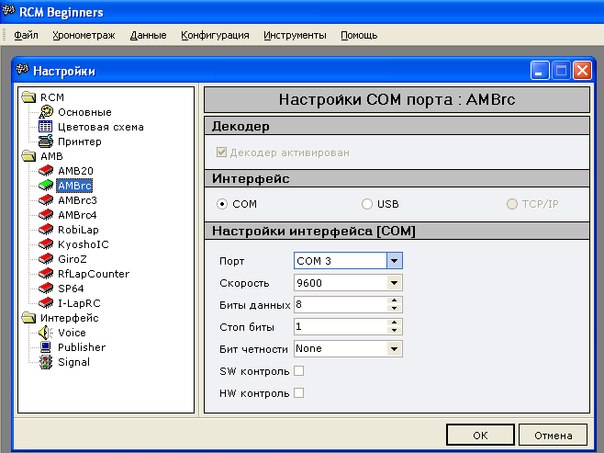Click the Voice speaker icon
The image size is (604, 453).
(45, 332)
